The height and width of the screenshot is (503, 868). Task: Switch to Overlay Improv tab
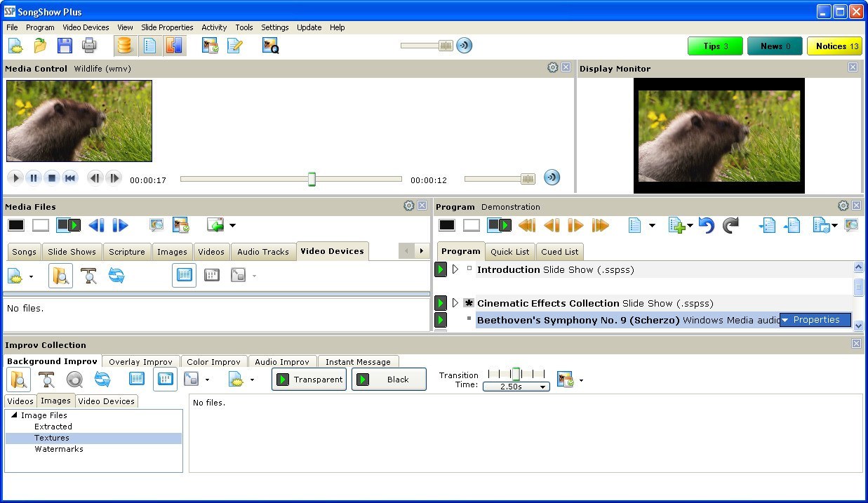click(140, 362)
